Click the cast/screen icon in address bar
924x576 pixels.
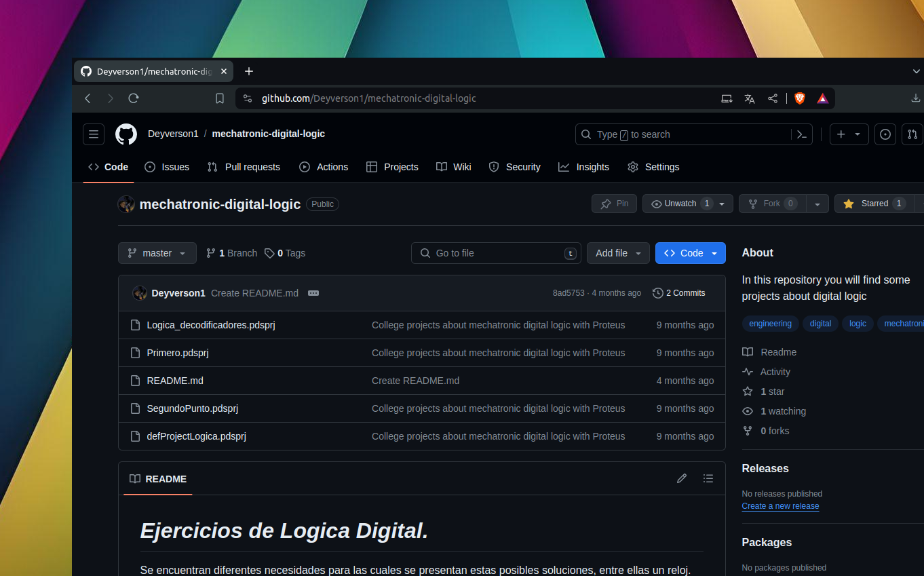pyautogui.click(x=727, y=98)
